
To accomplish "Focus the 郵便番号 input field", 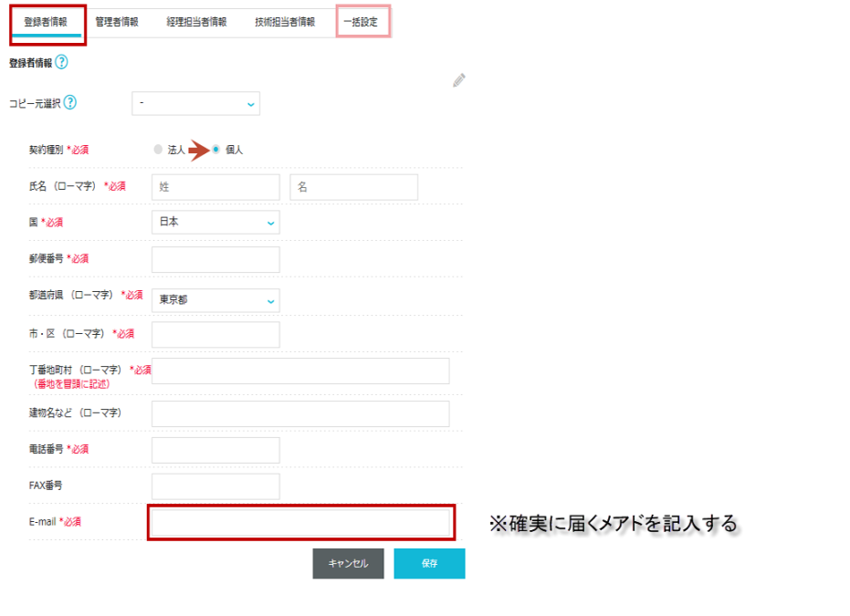I will 215,259.
